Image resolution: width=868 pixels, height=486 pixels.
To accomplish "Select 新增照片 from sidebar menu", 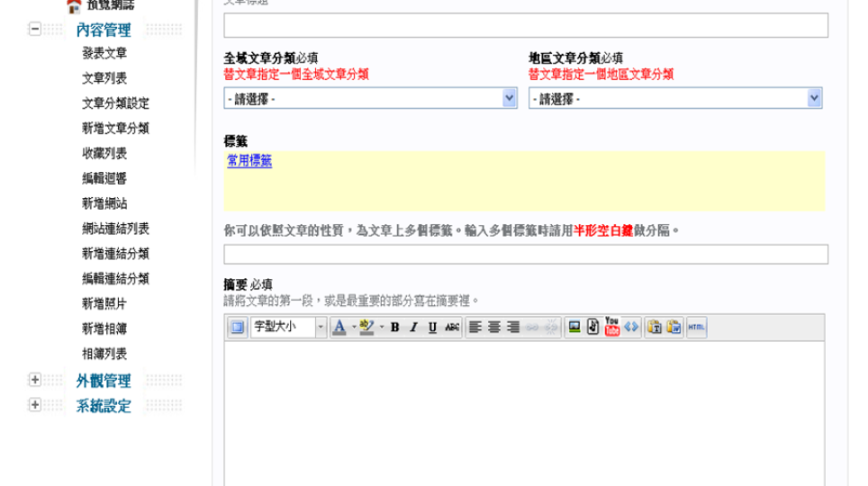I will coord(104,304).
